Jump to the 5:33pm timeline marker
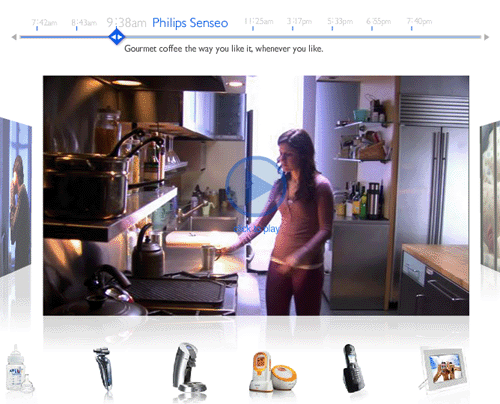The image size is (500, 404). pyautogui.click(x=340, y=21)
